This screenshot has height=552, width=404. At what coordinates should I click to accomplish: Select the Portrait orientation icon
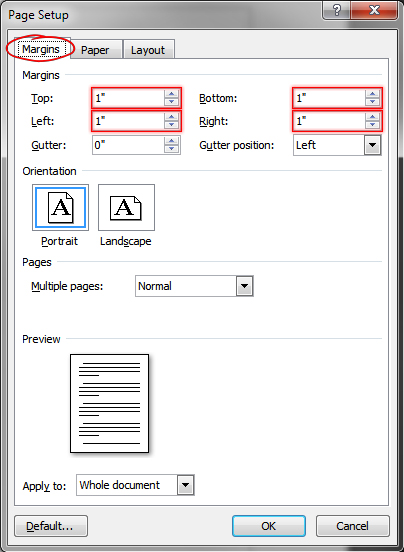(x=60, y=207)
